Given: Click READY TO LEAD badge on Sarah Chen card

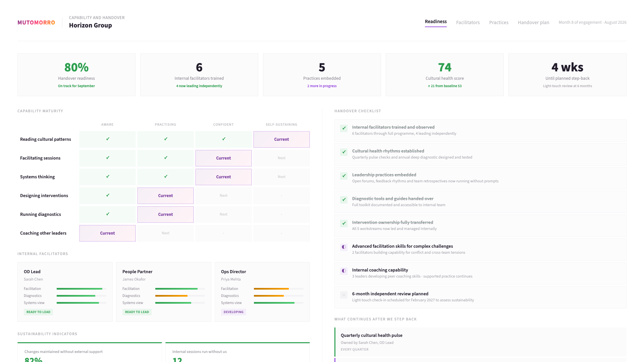Looking at the screenshot, I should pos(38,312).
